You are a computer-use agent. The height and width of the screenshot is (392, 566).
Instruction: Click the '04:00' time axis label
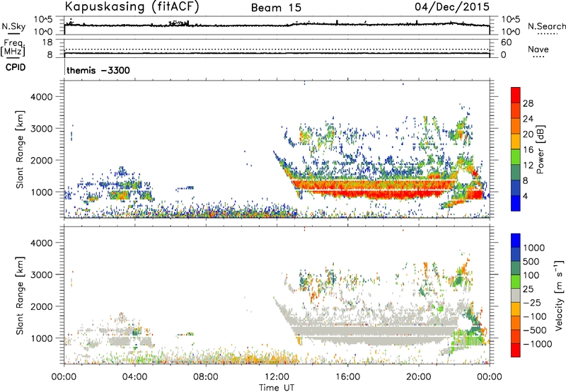[134, 377]
